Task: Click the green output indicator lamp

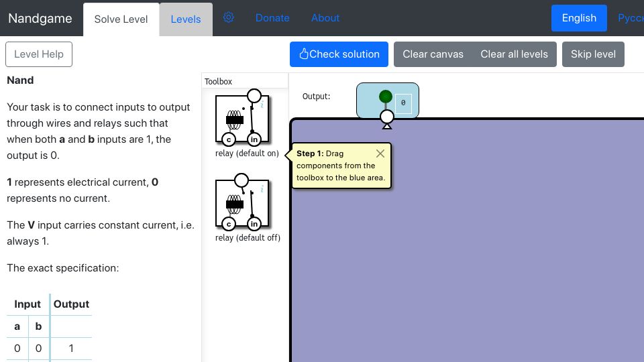Action: coord(385,97)
